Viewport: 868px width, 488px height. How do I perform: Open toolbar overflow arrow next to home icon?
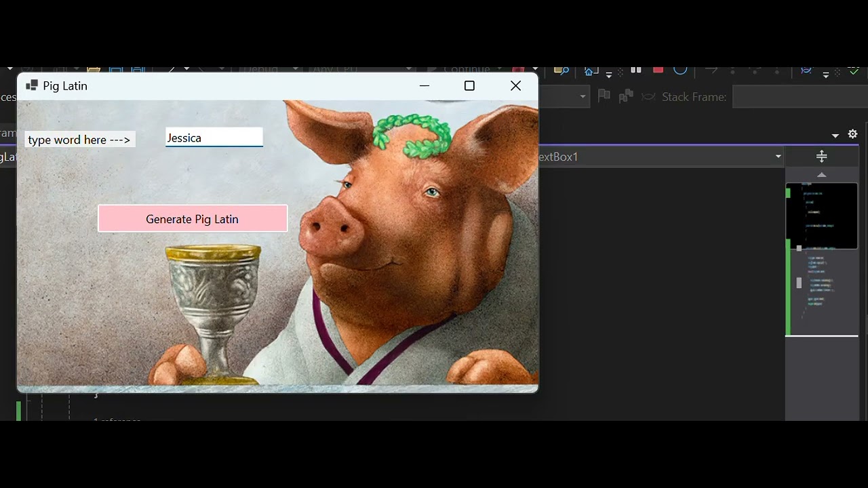(609, 74)
